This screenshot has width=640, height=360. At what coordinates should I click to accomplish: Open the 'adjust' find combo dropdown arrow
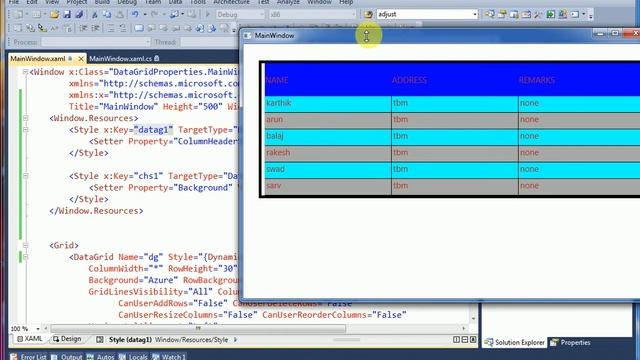474,14
